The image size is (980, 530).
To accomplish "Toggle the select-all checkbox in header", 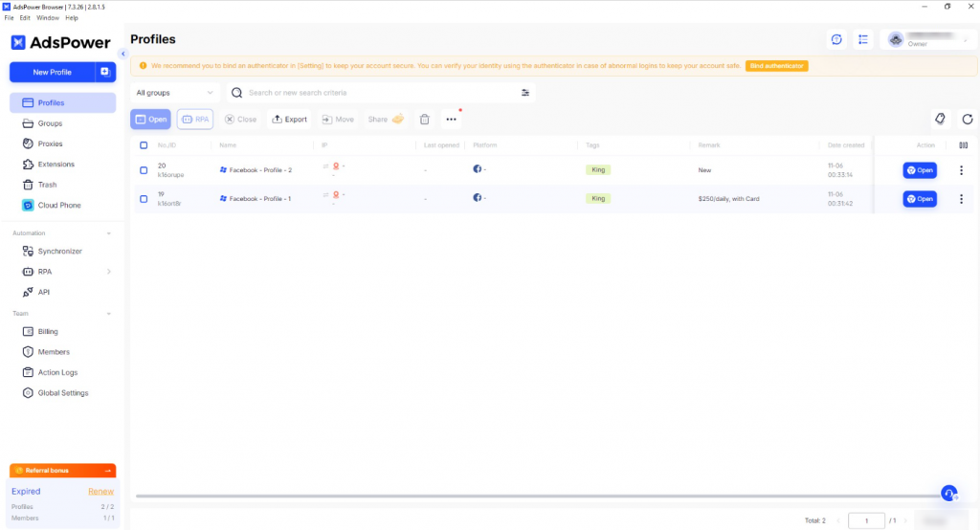I will point(144,145).
